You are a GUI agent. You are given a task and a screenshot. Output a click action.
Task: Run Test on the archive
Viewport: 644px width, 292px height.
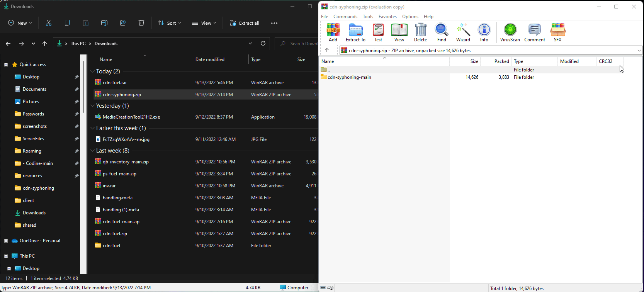378,32
